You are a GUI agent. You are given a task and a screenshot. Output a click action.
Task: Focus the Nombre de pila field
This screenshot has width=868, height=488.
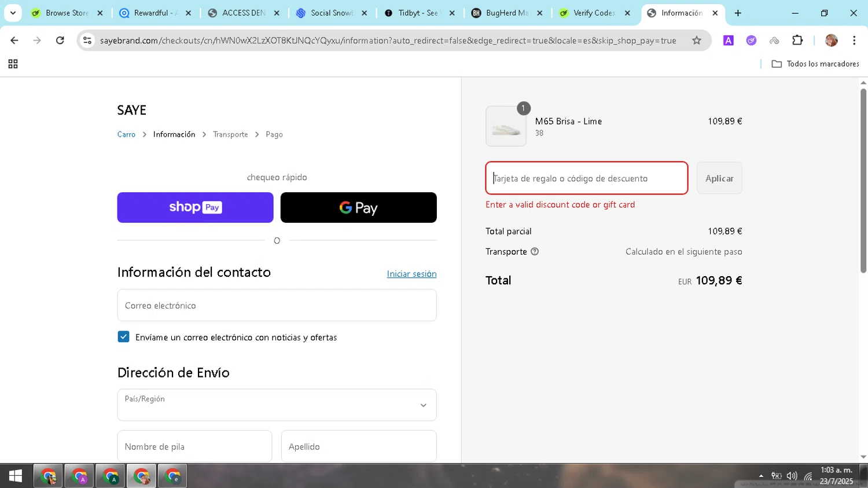click(194, 446)
